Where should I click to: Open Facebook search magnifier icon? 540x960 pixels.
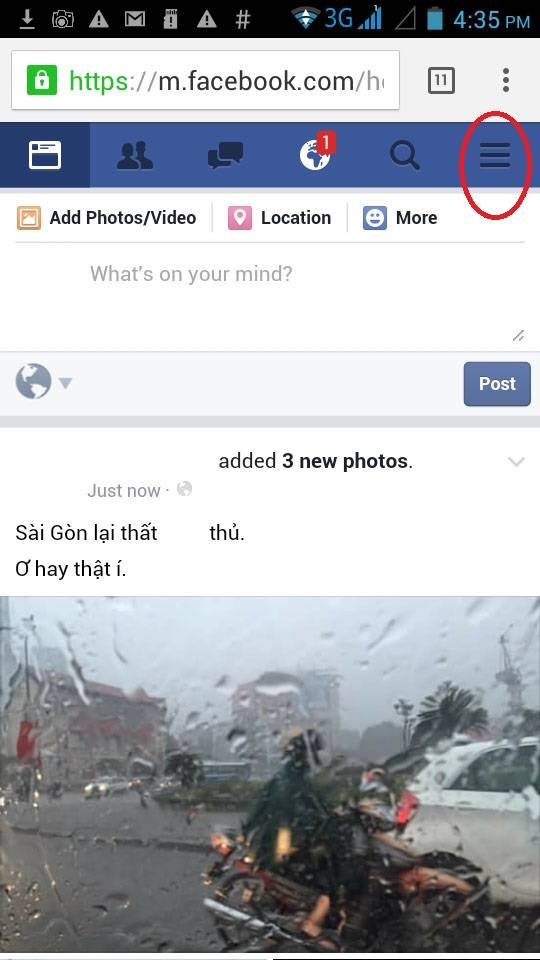click(405, 156)
